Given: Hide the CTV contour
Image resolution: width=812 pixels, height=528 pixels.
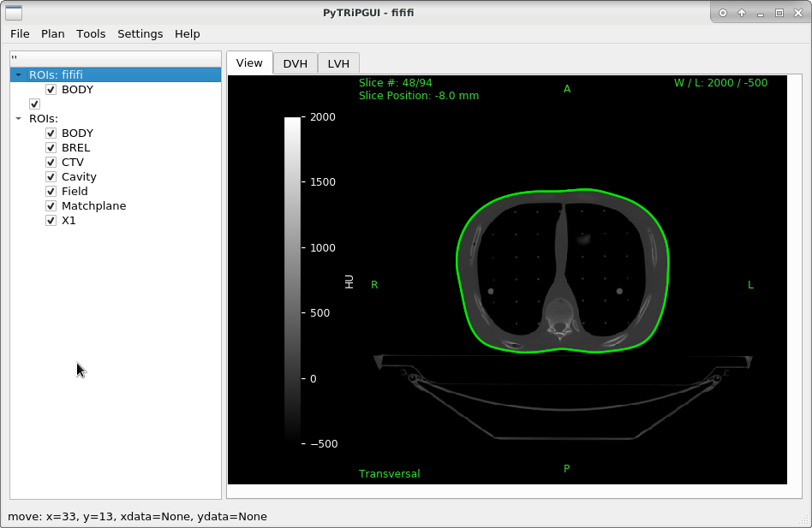Looking at the screenshot, I should click(x=51, y=162).
